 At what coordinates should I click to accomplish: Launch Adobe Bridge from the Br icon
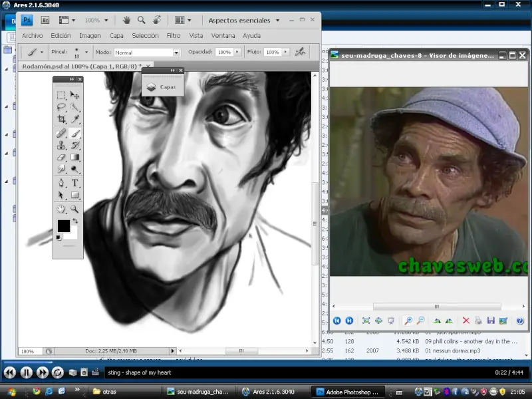(45, 21)
